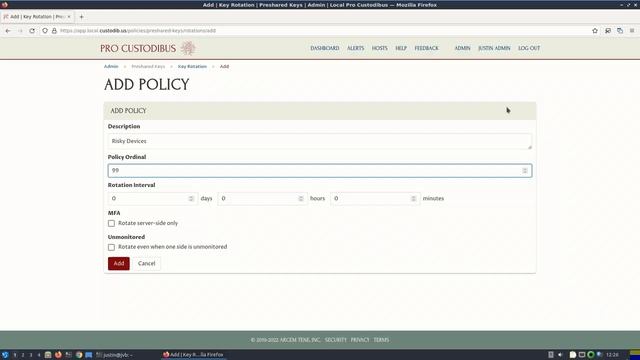Click the clock in the system tray
Screen dimensions: 640x360
pos(612,355)
